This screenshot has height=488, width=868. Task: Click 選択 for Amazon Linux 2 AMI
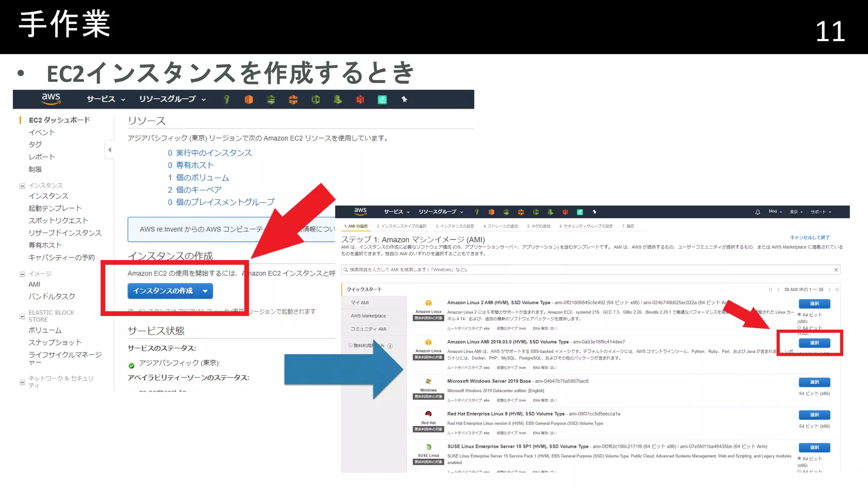[x=814, y=304]
